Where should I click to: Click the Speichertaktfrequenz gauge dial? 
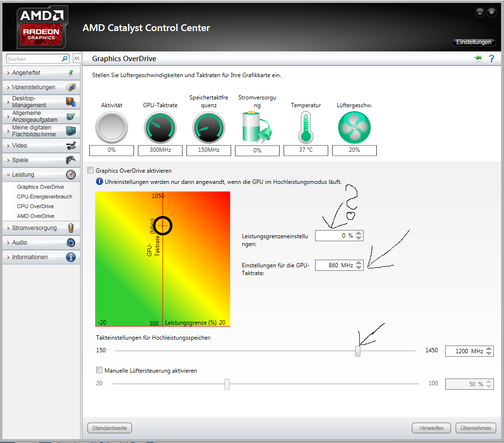tap(209, 128)
